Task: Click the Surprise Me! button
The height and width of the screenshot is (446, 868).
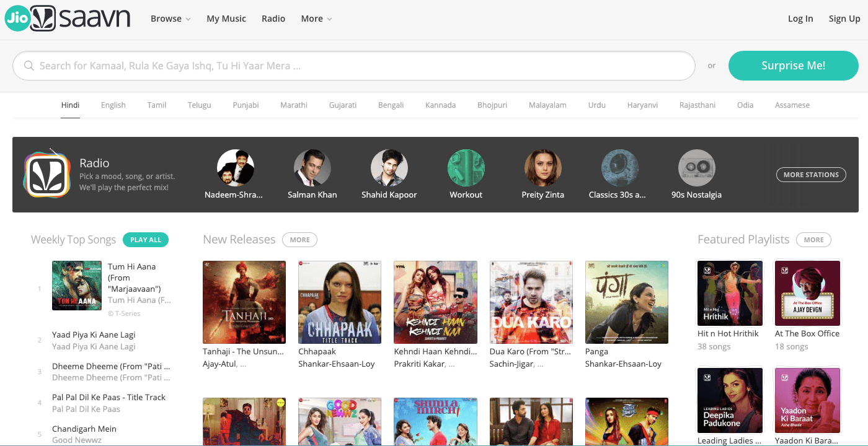Action: pyautogui.click(x=794, y=66)
